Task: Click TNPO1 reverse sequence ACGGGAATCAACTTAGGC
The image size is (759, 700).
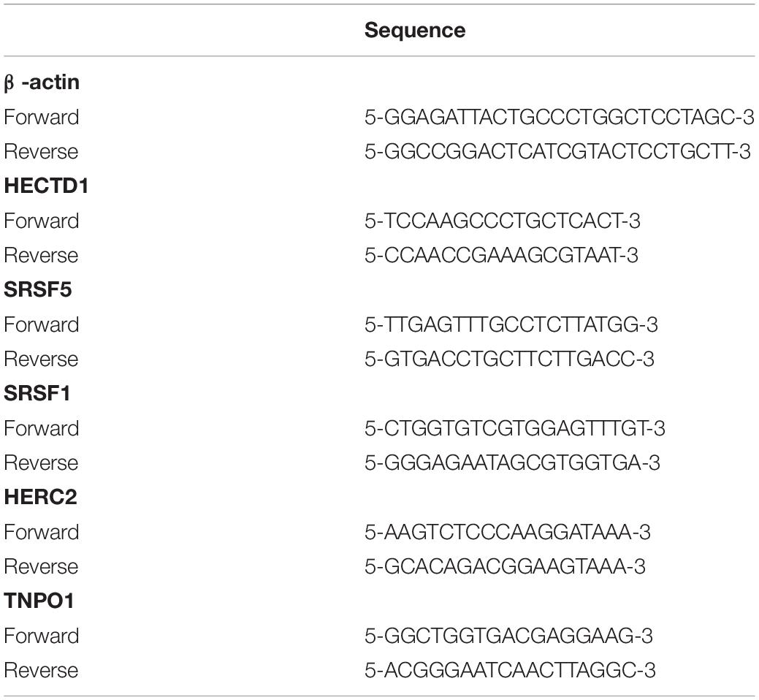Action: [510, 670]
